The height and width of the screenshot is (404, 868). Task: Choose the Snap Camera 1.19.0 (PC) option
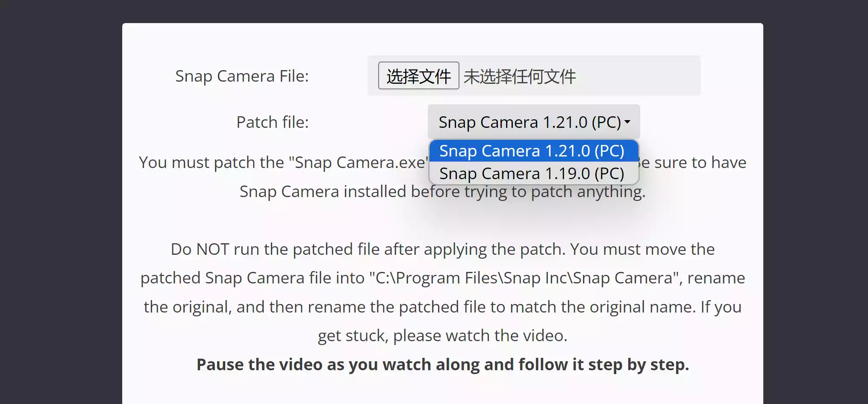tap(532, 174)
